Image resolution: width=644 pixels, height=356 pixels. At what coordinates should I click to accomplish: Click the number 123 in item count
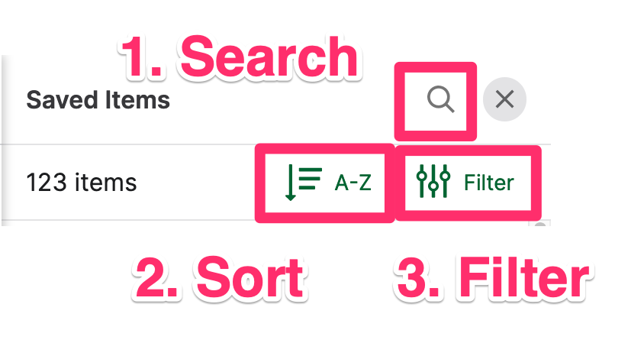click(x=46, y=183)
